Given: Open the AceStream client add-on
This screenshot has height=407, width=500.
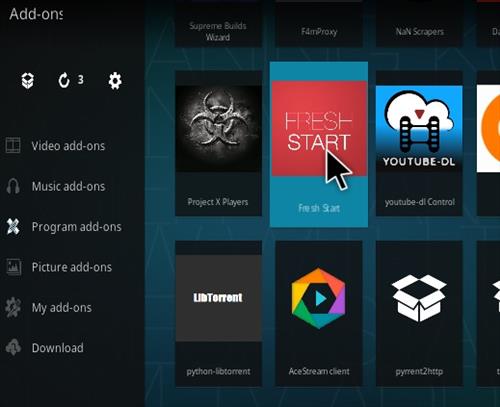Looking at the screenshot, I should coord(319,313).
